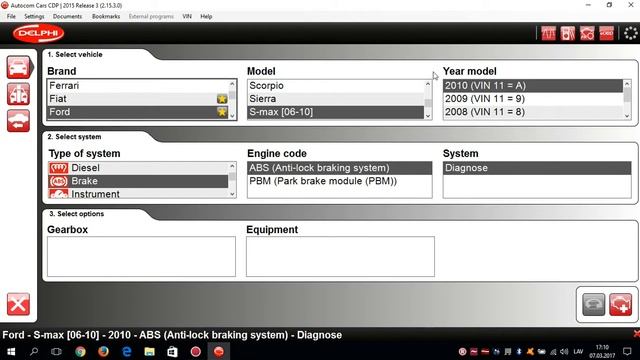Click the grey telephone-style button bottom right

(x=593, y=304)
